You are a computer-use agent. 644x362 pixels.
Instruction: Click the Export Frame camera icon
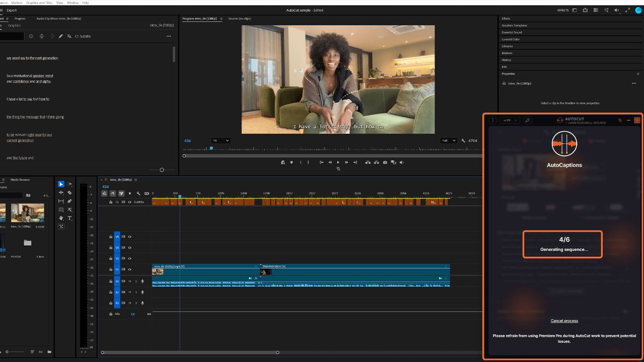pyautogui.click(x=385, y=162)
